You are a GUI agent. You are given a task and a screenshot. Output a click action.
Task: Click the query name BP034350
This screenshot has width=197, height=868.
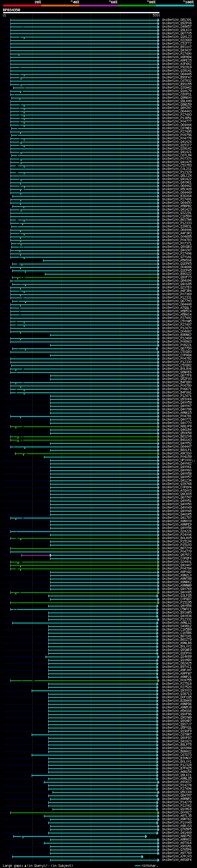click(11, 10)
